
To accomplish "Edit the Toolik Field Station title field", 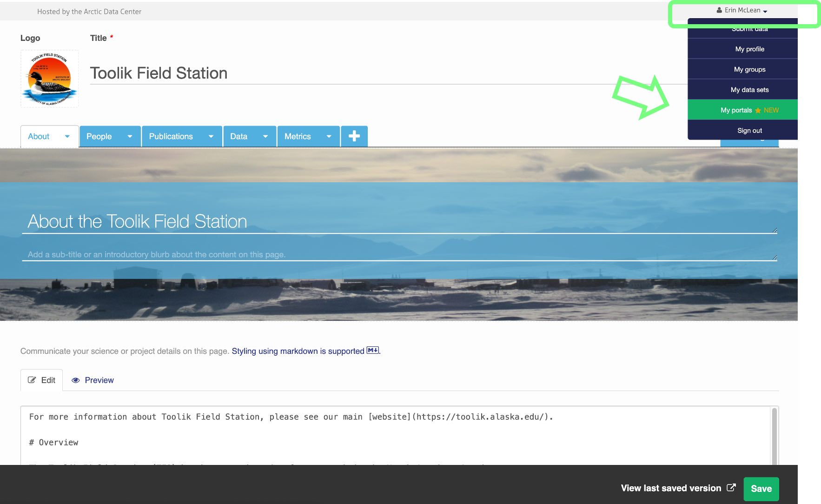I will (x=388, y=73).
